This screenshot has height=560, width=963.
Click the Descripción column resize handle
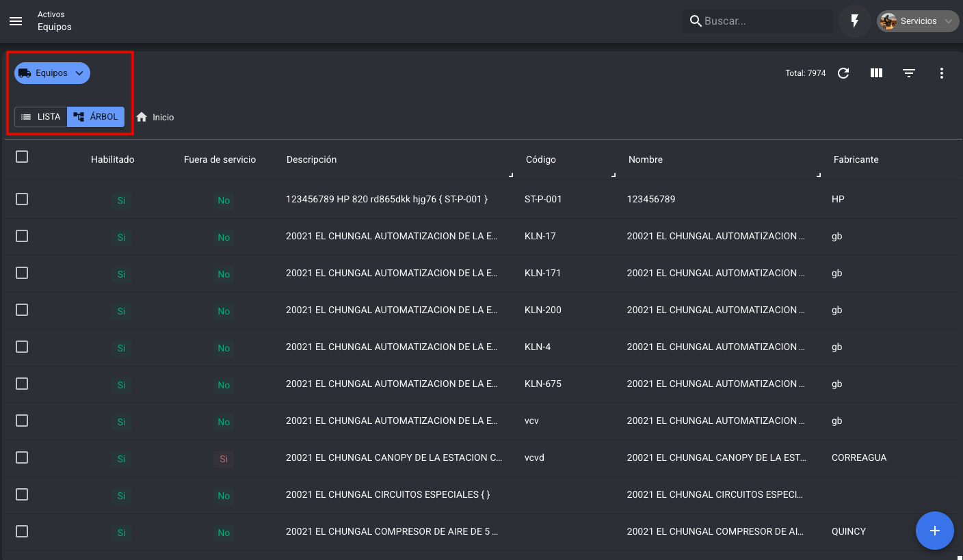(511, 175)
